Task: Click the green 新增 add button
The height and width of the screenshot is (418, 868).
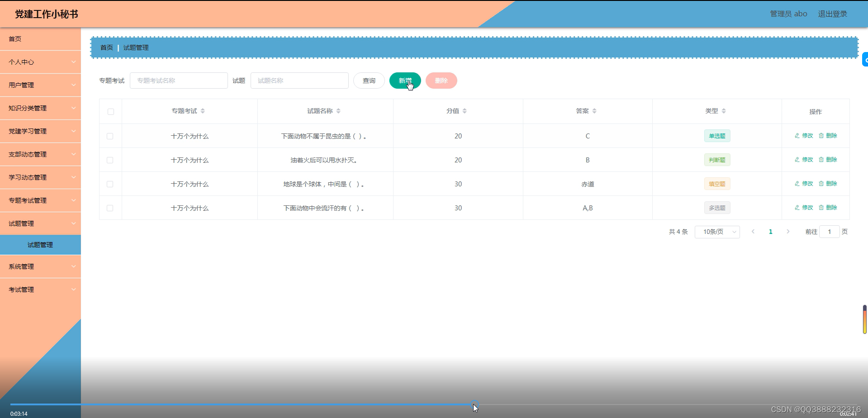Action: pos(405,81)
